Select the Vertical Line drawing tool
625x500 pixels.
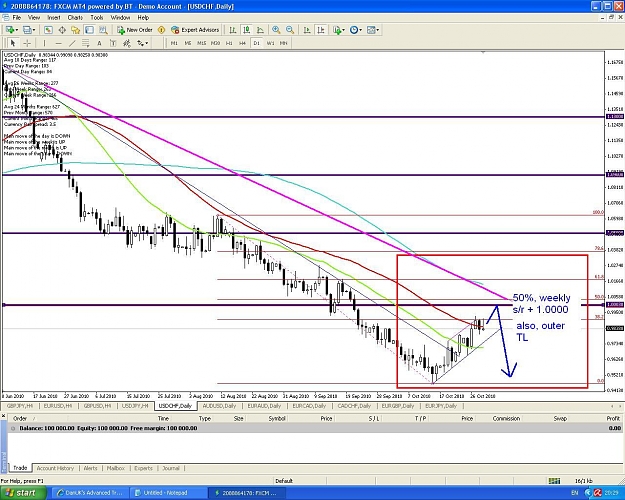44,43
